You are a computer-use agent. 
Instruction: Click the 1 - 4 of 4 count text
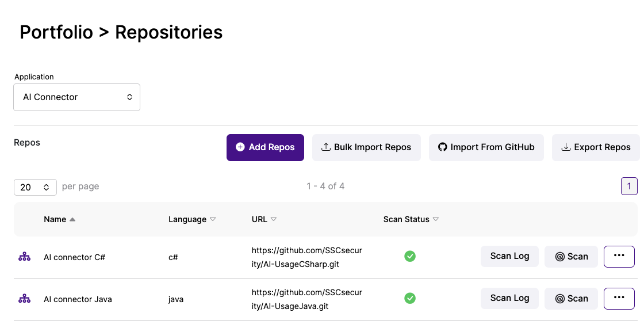click(325, 186)
